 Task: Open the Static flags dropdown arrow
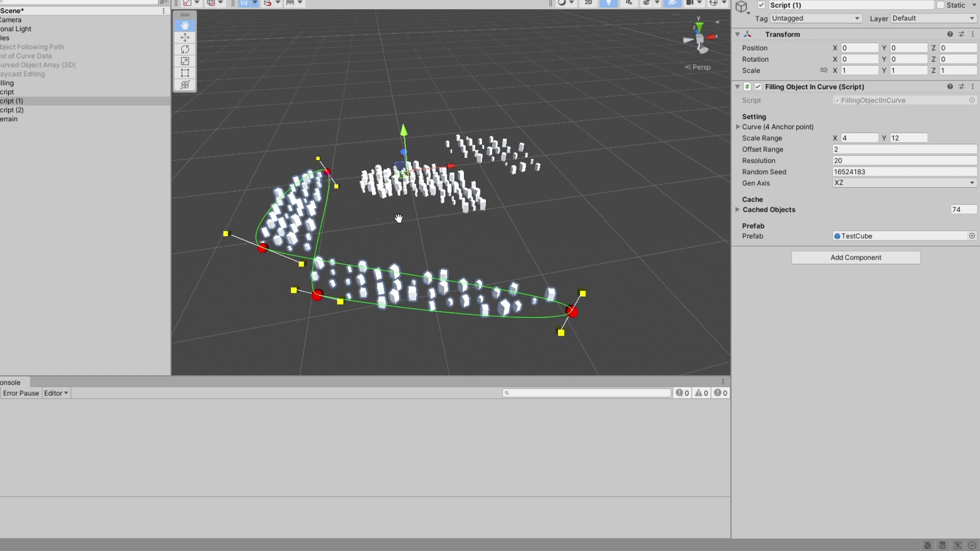point(973,5)
